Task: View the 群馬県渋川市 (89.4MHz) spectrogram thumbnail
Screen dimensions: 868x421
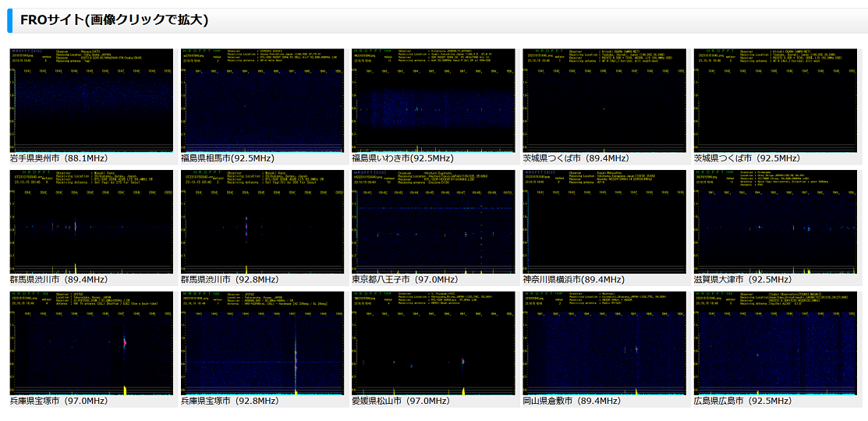Action: pos(91,222)
